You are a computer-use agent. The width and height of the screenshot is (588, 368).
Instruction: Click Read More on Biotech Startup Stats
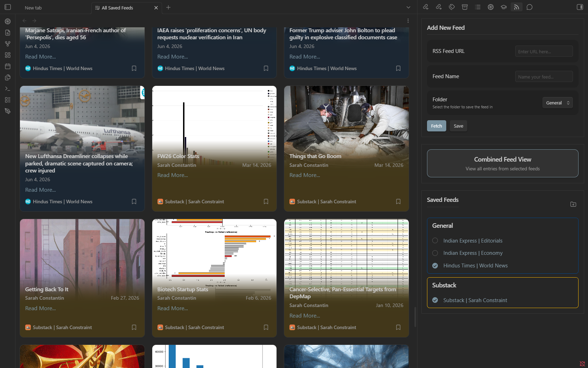tap(173, 308)
